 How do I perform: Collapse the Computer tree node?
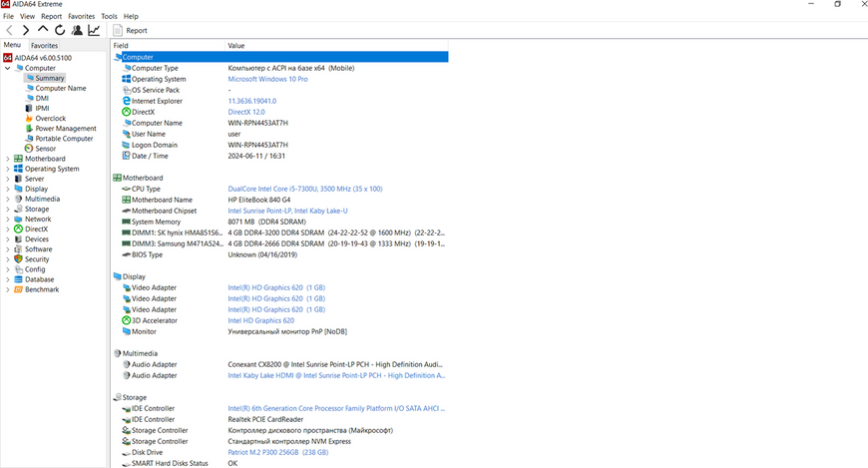tap(7, 68)
